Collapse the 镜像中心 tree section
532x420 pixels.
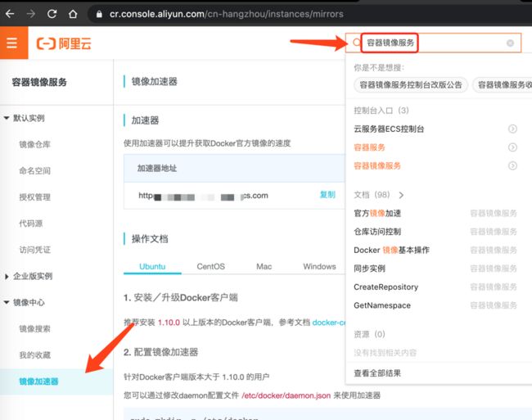click(7, 302)
